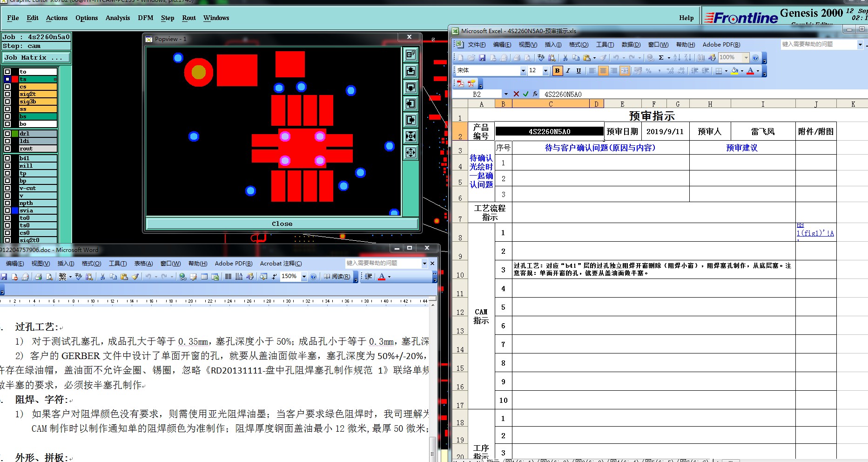Image resolution: width=868 pixels, height=462 pixels.
Task: Click Insert Function fx icon
Action: 535,94
